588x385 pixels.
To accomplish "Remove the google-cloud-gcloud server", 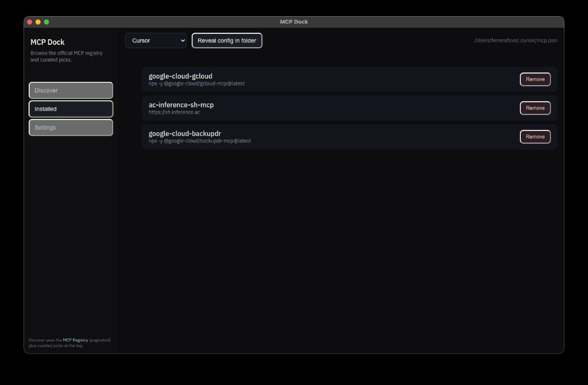I will click(535, 79).
